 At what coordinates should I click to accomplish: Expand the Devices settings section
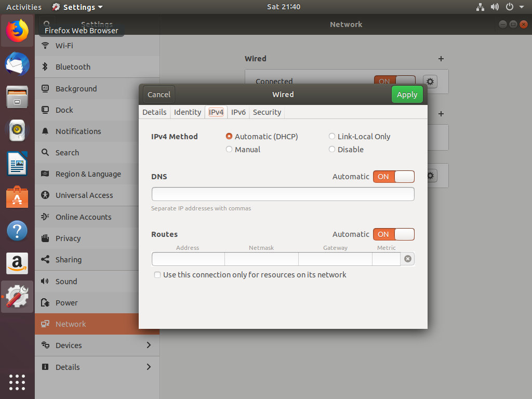coord(149,345)
